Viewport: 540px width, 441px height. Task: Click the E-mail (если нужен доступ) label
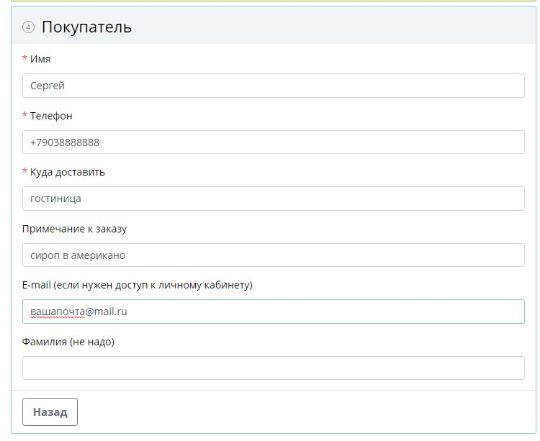pyautogui.click(x=137, y=285)
